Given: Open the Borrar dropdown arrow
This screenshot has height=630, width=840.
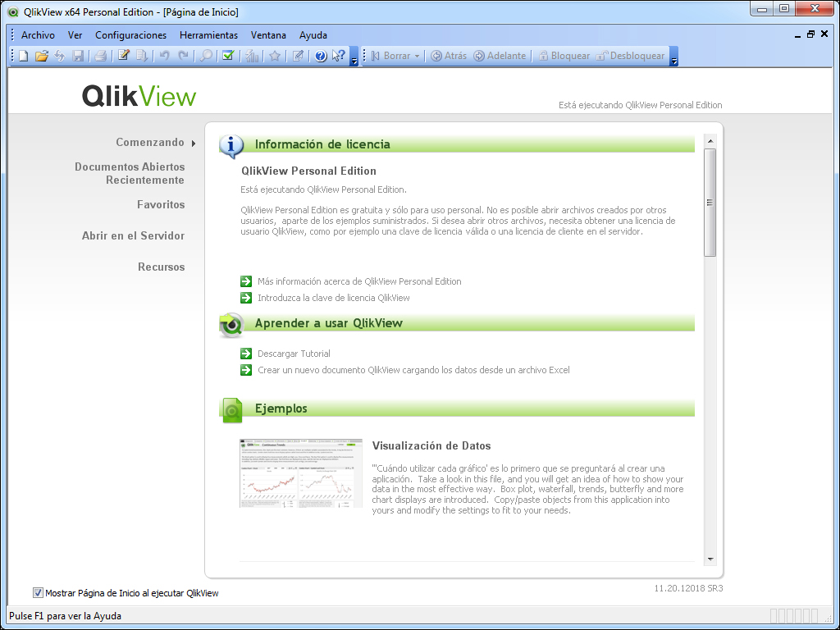Looking at the screenshot, I should [417, 56].
